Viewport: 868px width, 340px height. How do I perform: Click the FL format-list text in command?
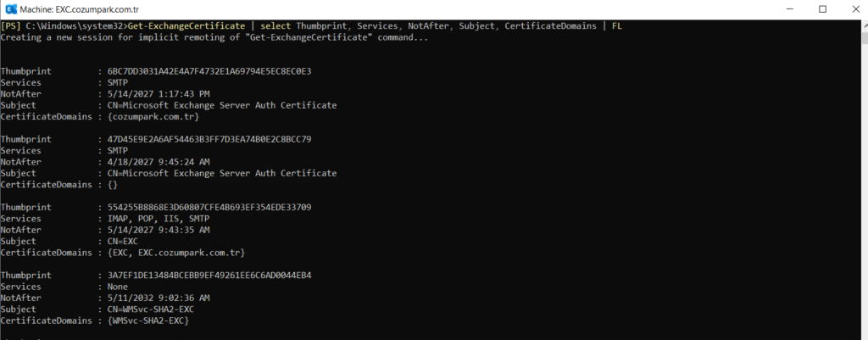point(617,26)
